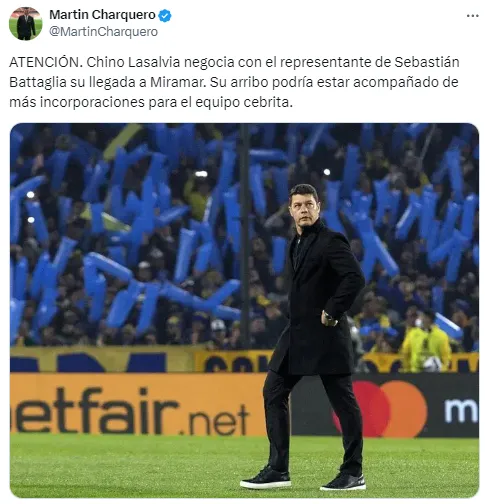The height and width of the screenshot is (504, 485).
Task: Click the blue verified badge icon
Action: coord(165,15)
